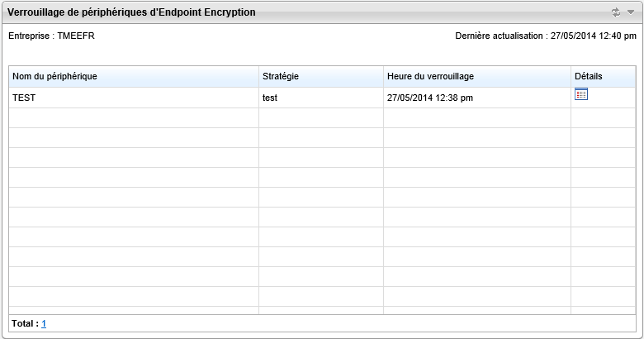Click empty Détails cell below the icon
Image resolution: width=644 pixels, height=339 pixels.
pyautogui.click(x=603, y=117)
